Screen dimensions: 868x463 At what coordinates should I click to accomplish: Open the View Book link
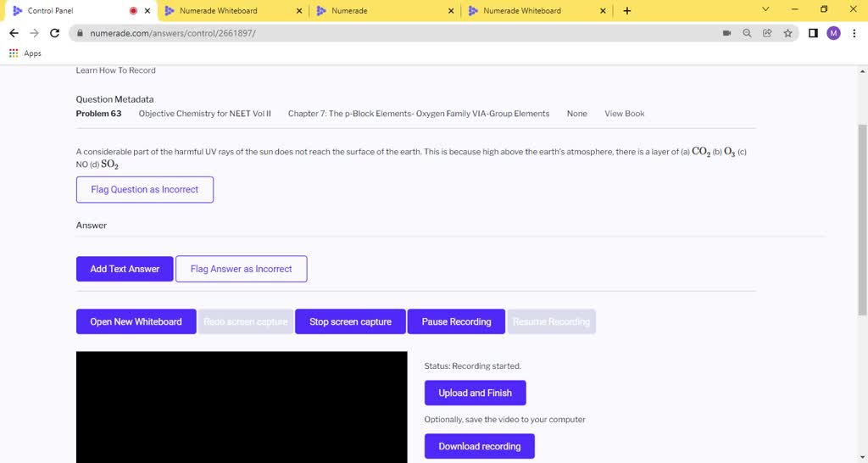pos(624,114)
